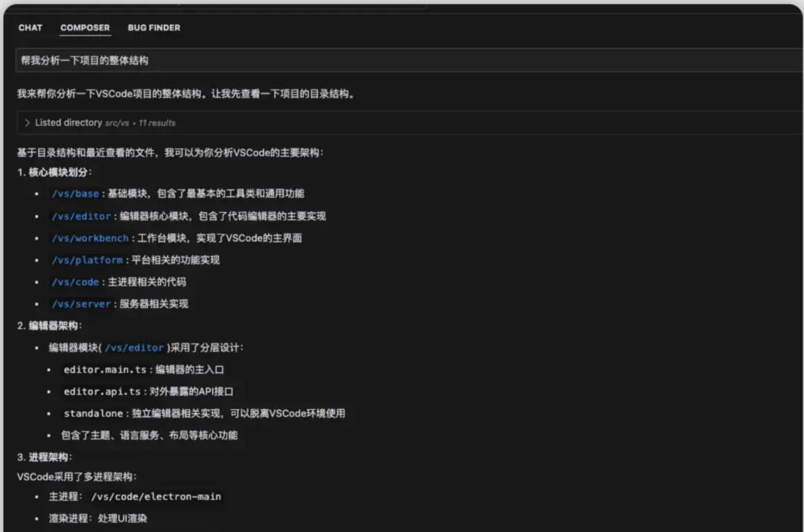Select the COMPOSER tab
The height and width of the screenshot is (532, 804).
(x=85, y=28)
